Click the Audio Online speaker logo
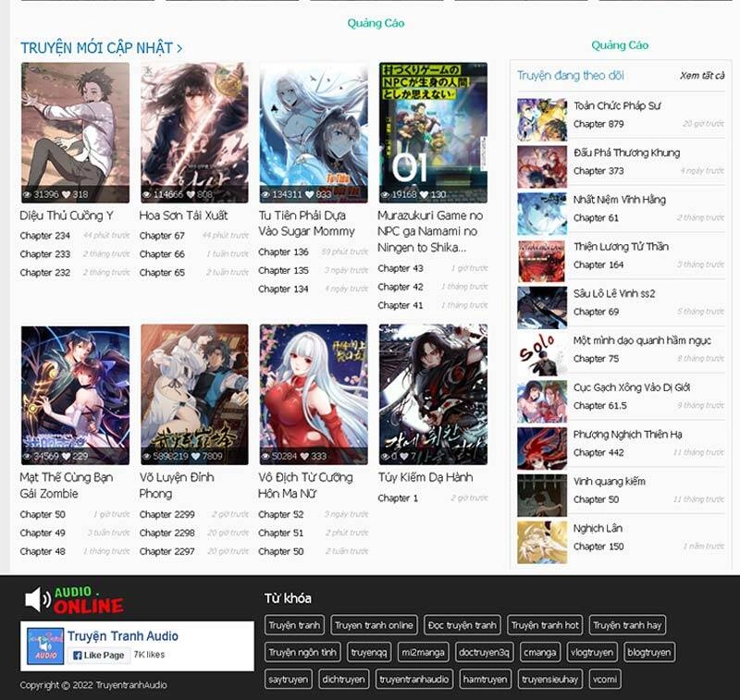Viewport: 740px width, 700px height. (x=72, y=600)
